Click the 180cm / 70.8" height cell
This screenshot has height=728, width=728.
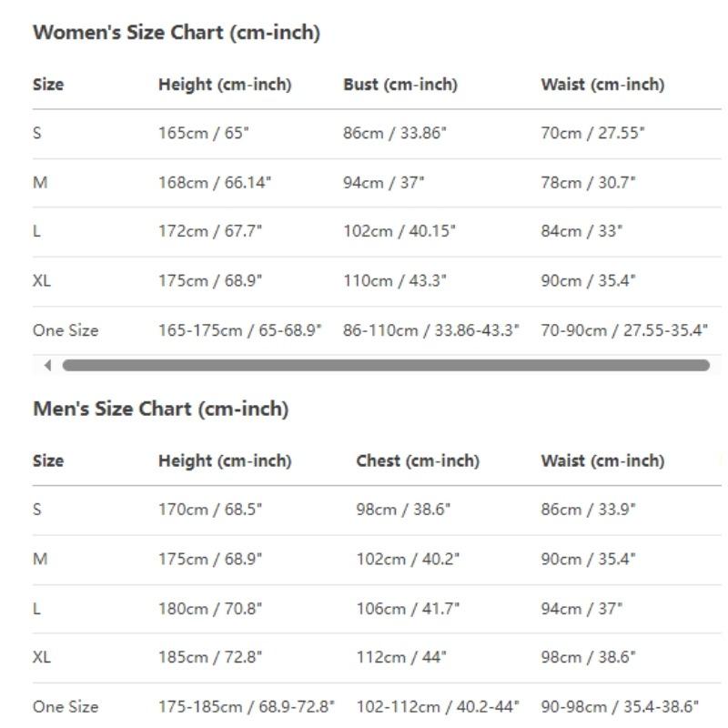tap(210, 609)
